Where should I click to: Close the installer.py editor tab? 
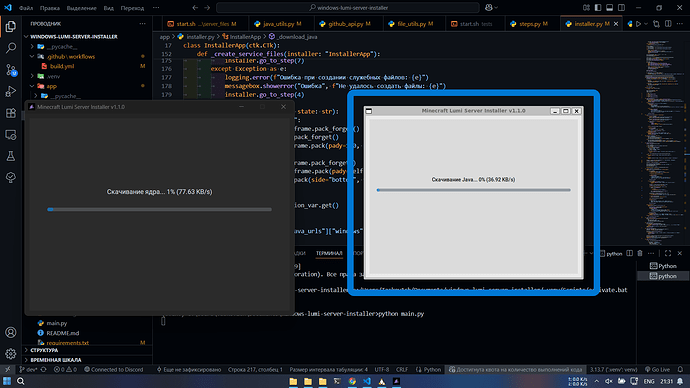(616, 24)
